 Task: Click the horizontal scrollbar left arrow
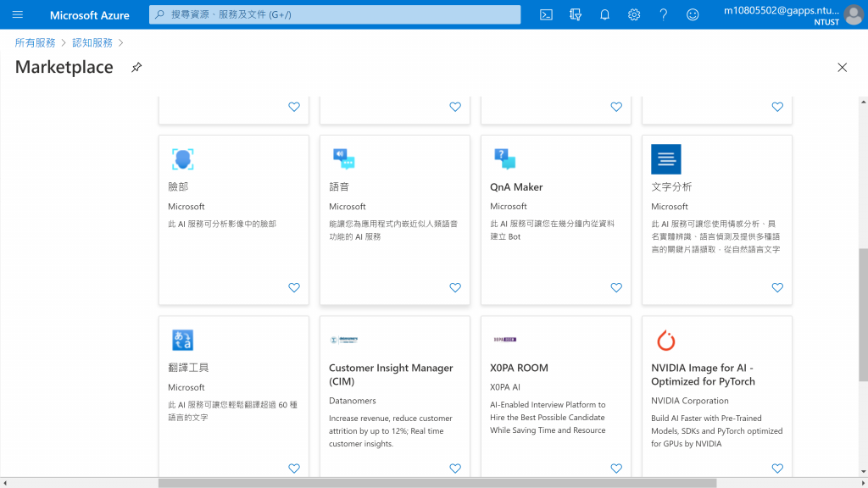(x=5, y=483)
